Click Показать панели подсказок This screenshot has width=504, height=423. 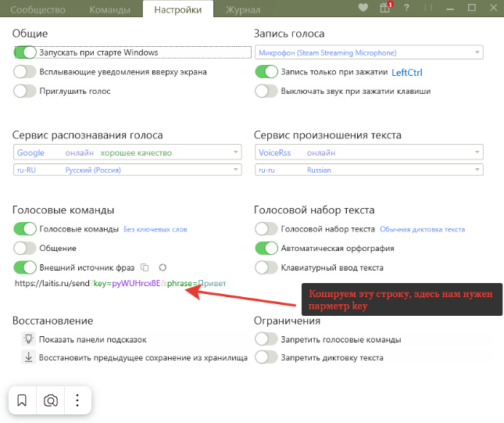coord(92,339)
